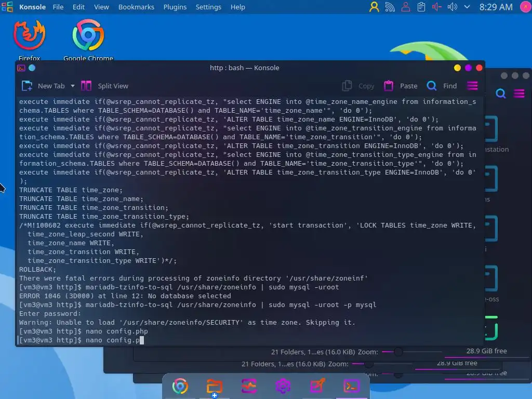Click the pink person icon in system tray
Viewport: 532px width, 399px height.
[405, 7]
